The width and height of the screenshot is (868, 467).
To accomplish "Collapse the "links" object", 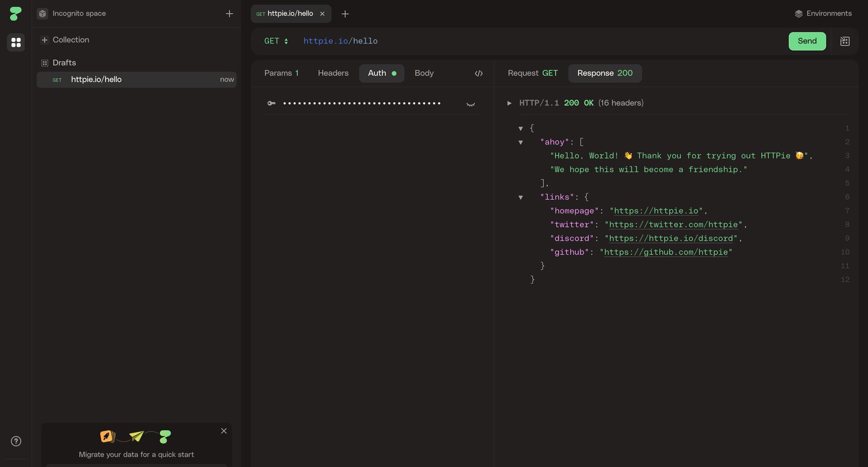I will (x=521, y=197).
